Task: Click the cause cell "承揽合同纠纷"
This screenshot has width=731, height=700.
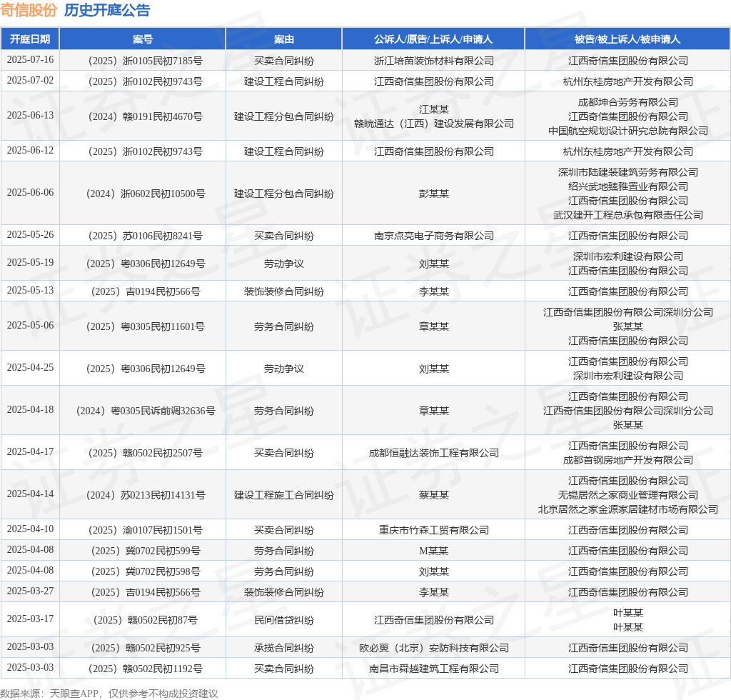Action: click(x=284, y=648)
